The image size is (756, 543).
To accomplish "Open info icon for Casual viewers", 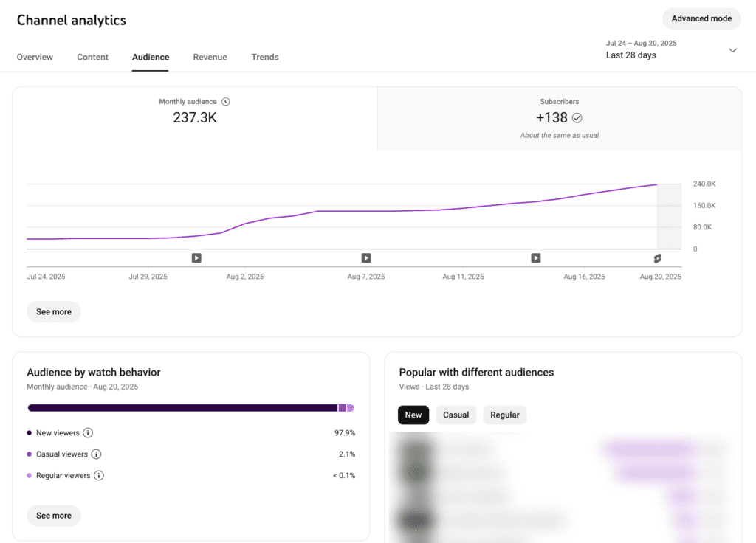I will pyautogui.click(x=97, y=454).
